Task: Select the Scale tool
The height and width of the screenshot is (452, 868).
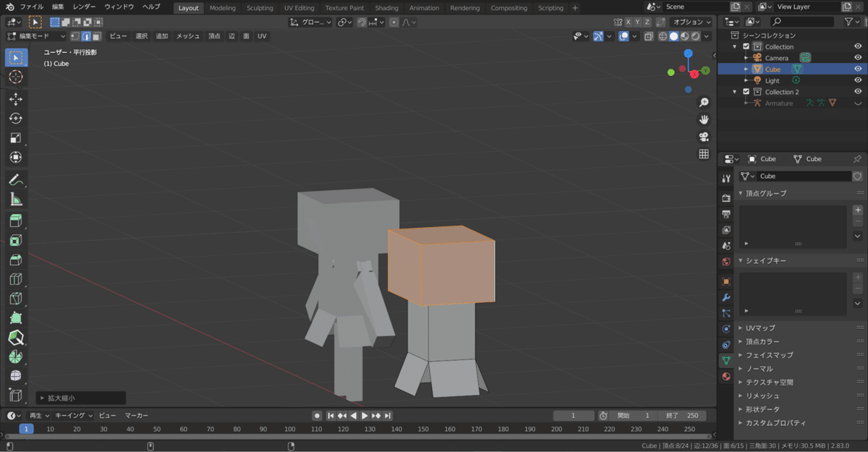Action: click(x=16, y=138)
